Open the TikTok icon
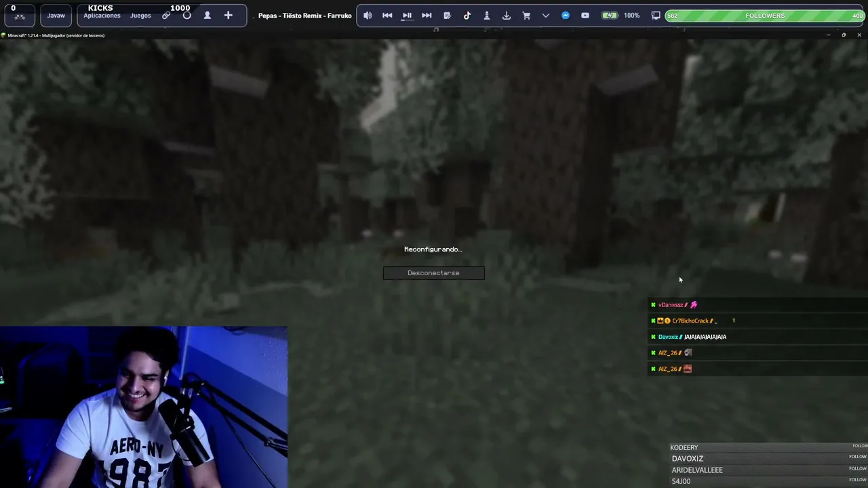The height and width of the screenshot is (488, 868). 467,16
